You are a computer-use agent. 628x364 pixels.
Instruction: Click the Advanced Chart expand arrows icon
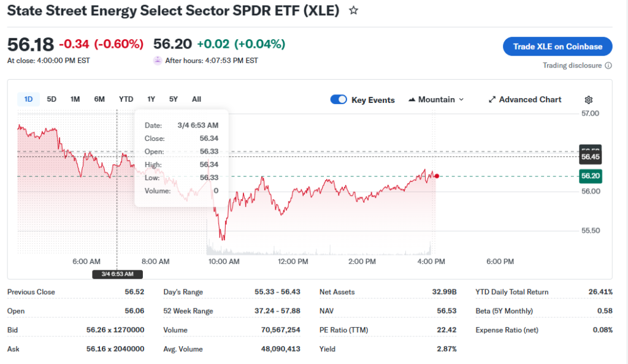492,100
